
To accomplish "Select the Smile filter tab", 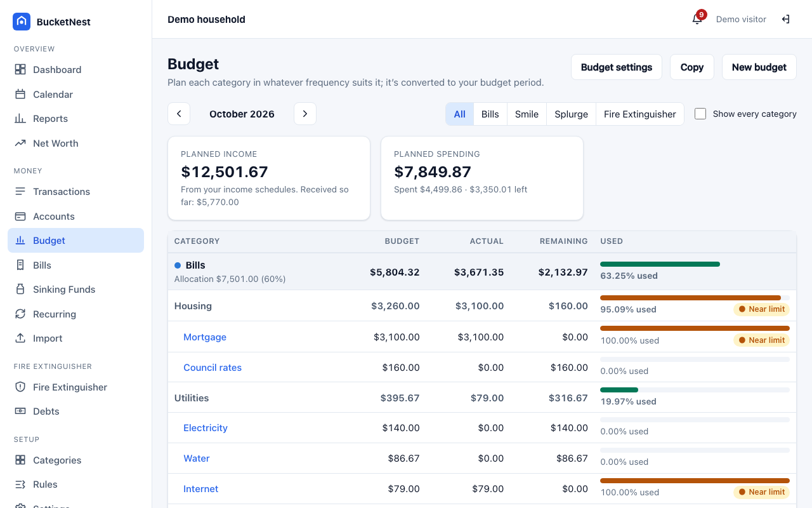I will click(527, 114).
